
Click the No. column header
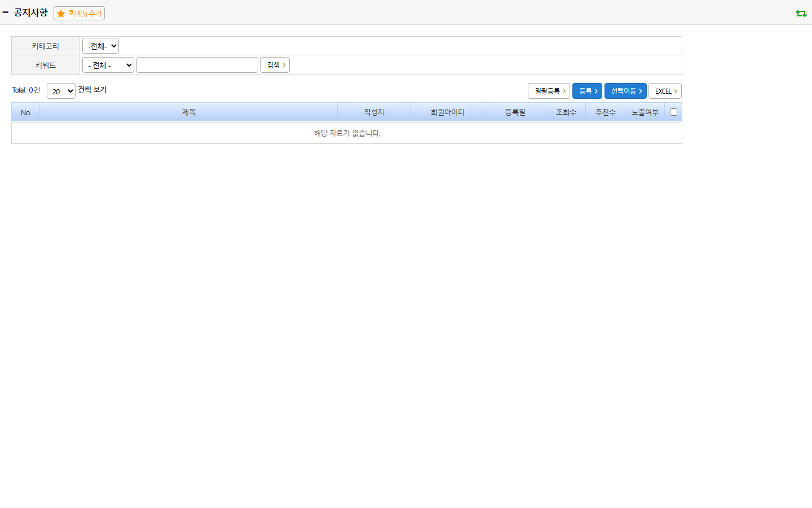pos(26,112)
